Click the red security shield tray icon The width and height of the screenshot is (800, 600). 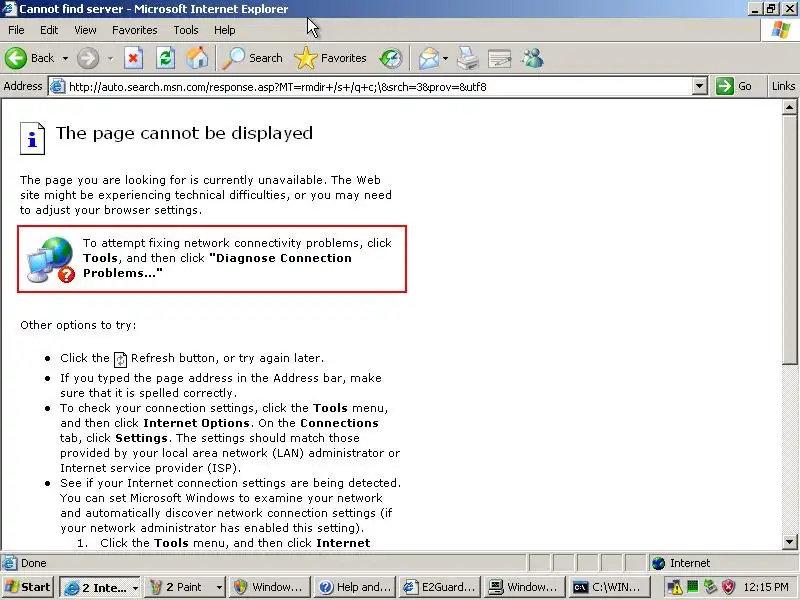pos(729,587)
